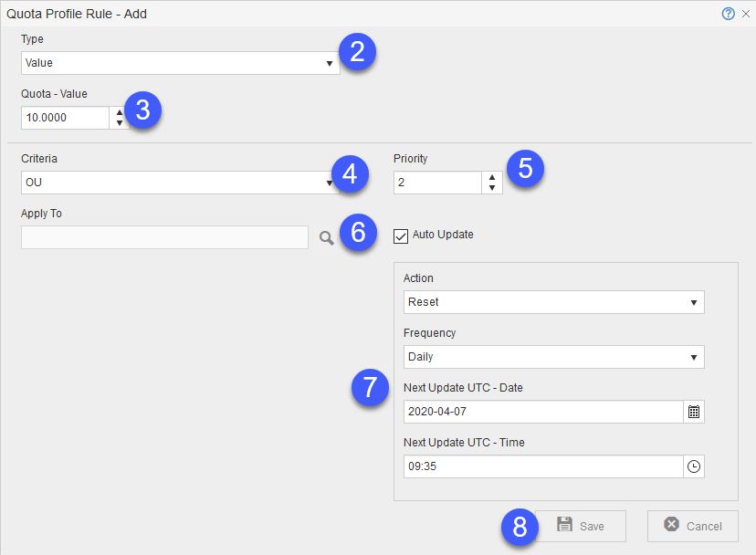The width and height of the screenshot is (756, 555).
Task: Click into the Quota Value number field
Action: coord(65,118)
